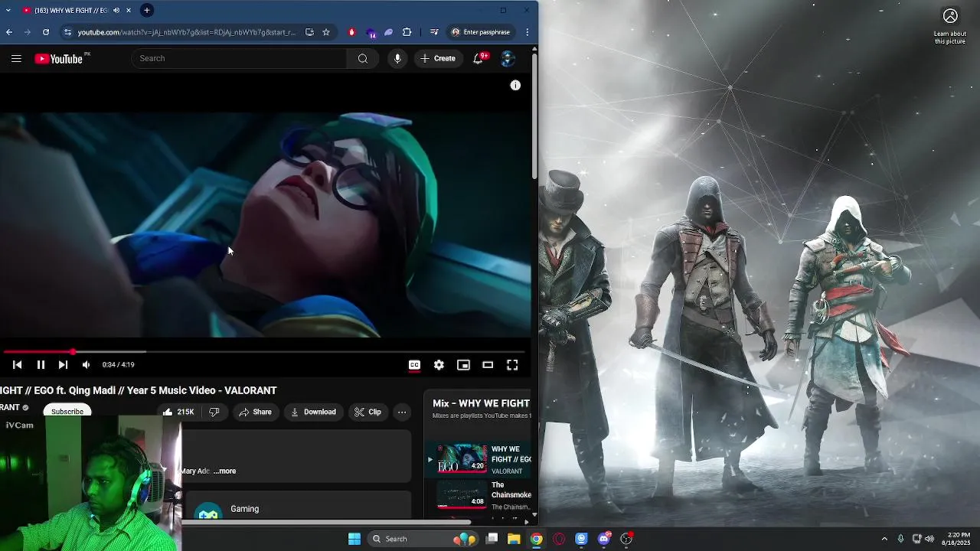Viewport: 980px width, 551px height.
Task: Open the YouTube account avatar menu
Action: click(x=507, y=58)
